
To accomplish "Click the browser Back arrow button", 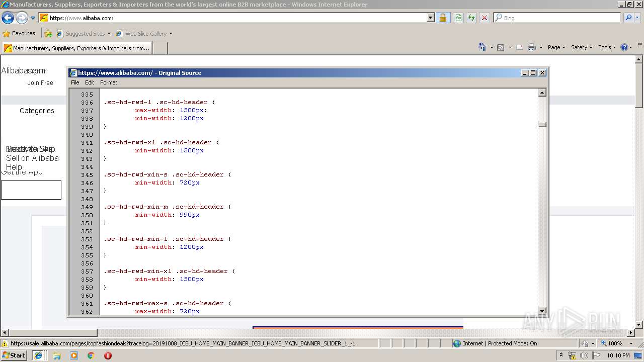I will (x=8, y=18).
